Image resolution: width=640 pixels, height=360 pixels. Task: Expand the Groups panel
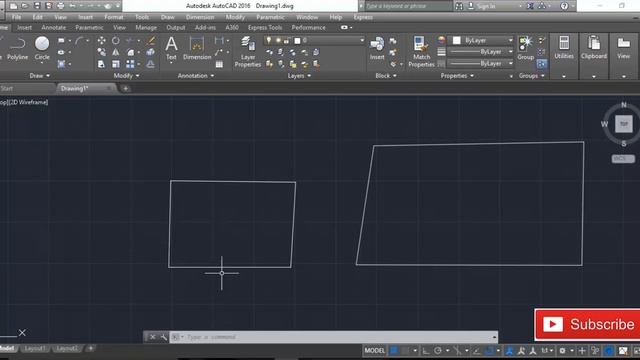(531, 76)
